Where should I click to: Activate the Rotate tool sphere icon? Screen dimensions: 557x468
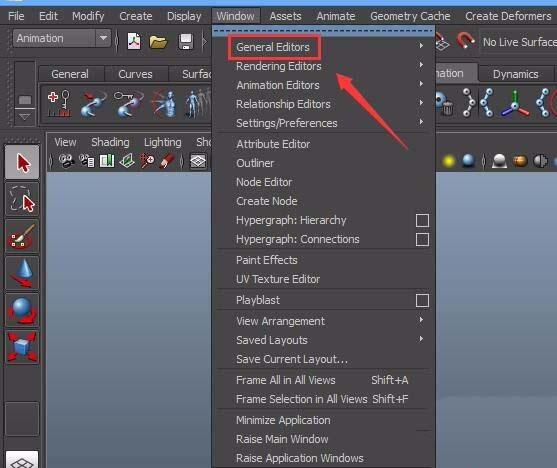(x=22, y=310)
